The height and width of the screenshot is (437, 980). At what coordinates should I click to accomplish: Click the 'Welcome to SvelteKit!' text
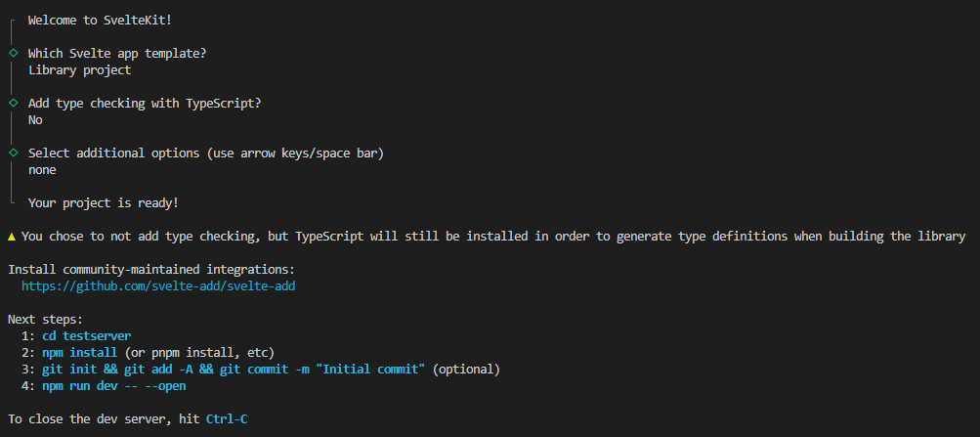[100, 20]
